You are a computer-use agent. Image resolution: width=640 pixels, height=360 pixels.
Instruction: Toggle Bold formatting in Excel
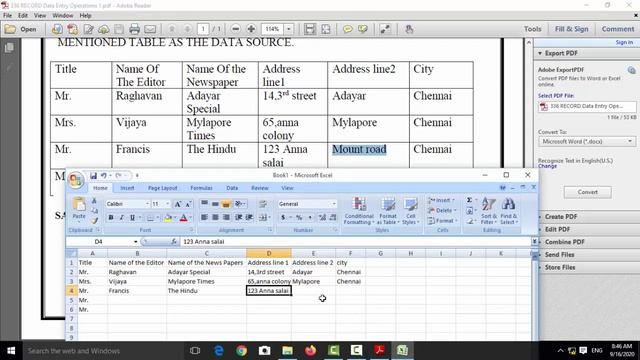[111, 218]
